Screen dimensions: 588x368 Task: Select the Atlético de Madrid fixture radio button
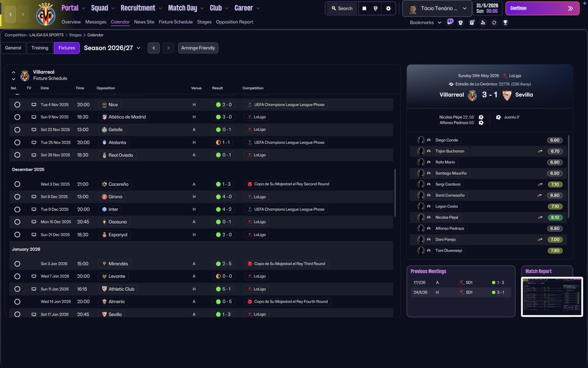pos(17,117)
